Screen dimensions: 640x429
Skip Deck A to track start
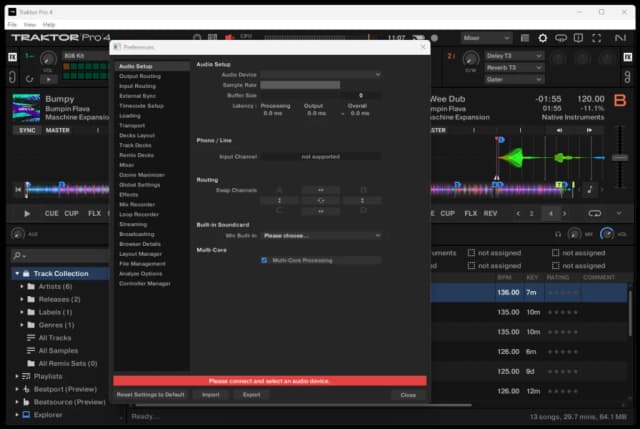point(18,189)
